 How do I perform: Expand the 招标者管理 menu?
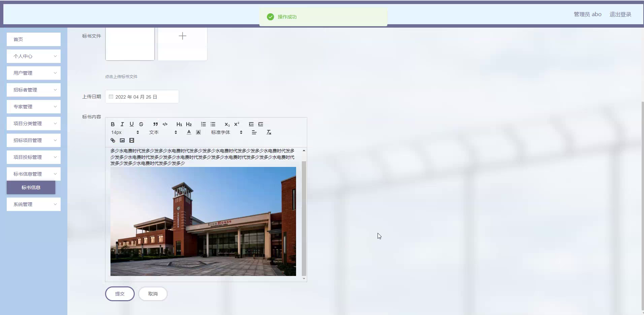[x=34, y=90]
